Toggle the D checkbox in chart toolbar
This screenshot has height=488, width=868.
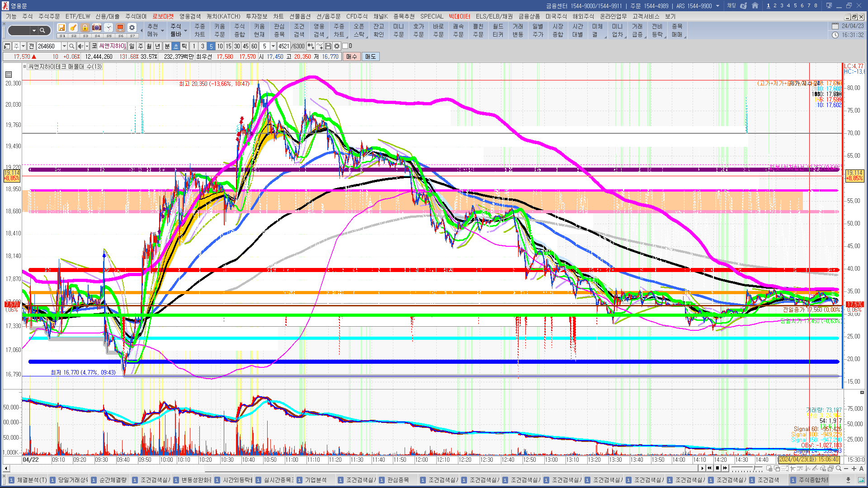point(345,46)
